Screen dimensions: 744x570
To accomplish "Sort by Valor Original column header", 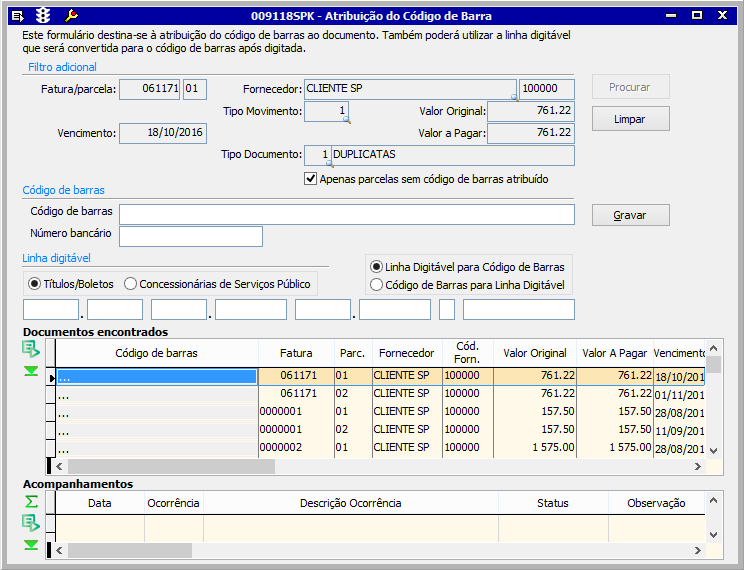I will [534, 353].
